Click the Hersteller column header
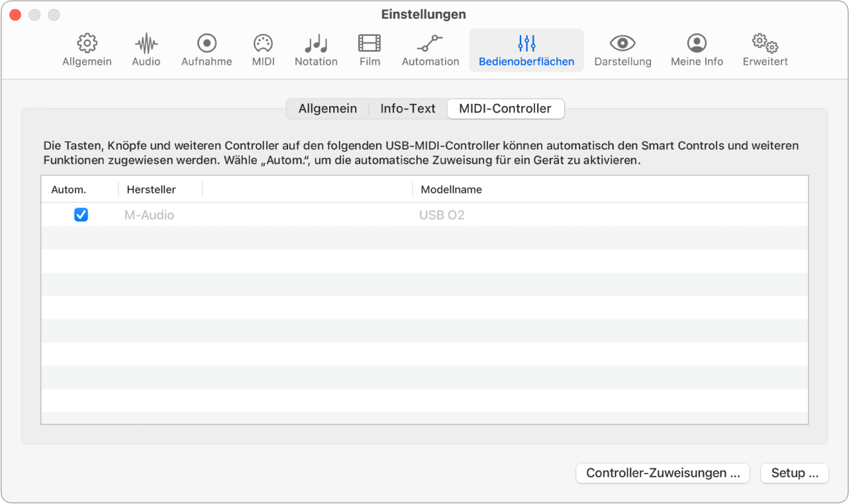The image size is (849, 504). (x=160, y=189)
